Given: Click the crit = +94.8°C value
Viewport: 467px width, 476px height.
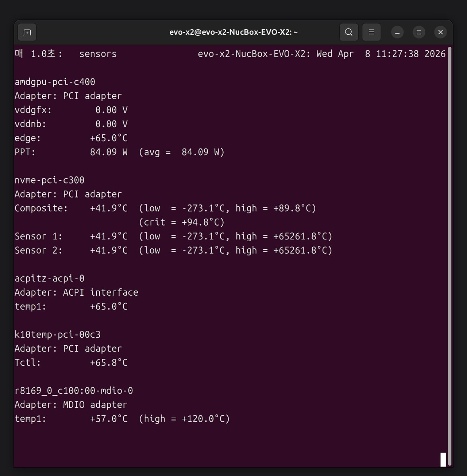Looking at the screenshot, I should 182,222.
